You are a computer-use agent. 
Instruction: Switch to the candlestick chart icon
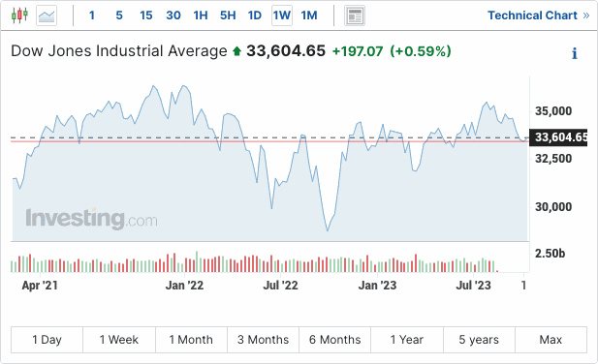pos(19,15)
